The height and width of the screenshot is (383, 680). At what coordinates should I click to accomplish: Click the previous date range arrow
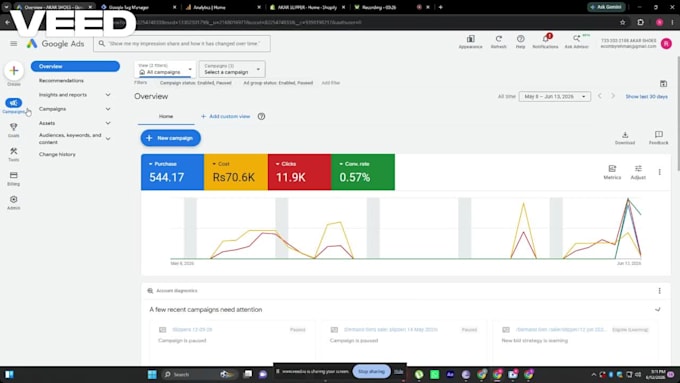600,96
